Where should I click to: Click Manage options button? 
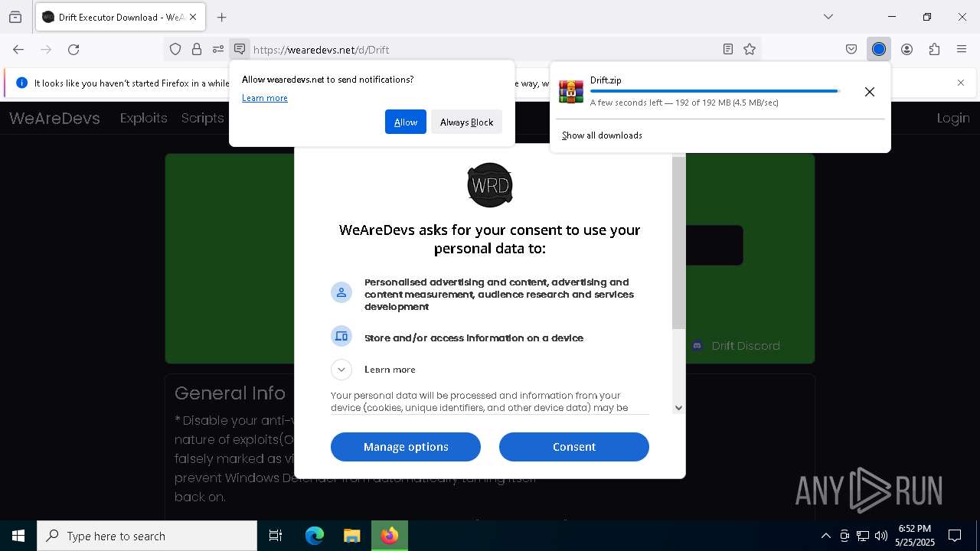click(406, 447)
